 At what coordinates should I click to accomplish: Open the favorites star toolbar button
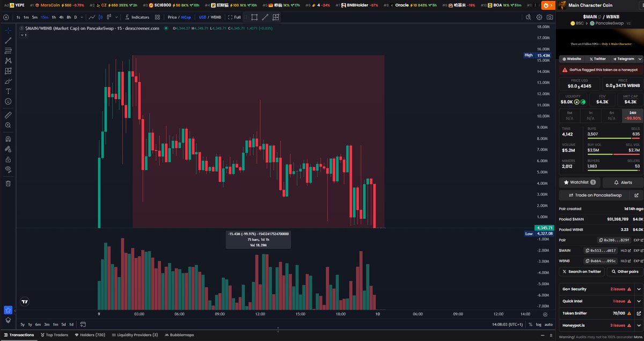pos(8,310)
